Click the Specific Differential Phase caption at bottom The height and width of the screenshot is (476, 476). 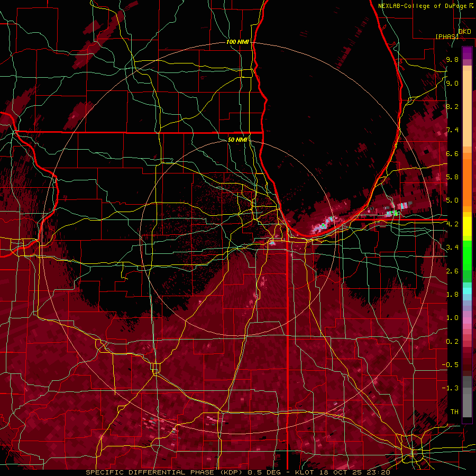click(237, 472)
